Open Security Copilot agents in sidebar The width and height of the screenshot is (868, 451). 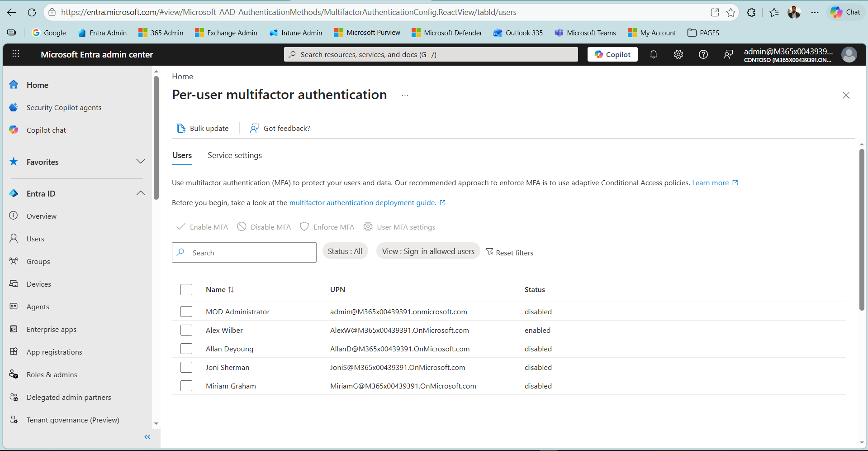click(64, 107)
